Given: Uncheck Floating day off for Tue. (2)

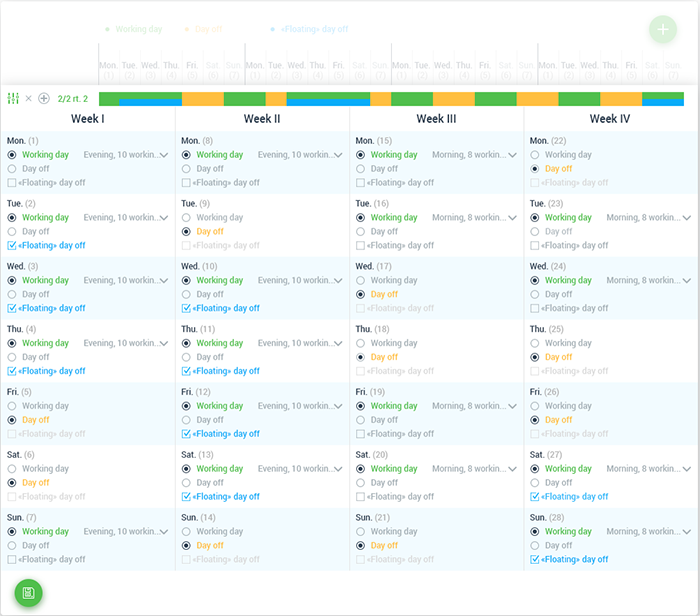Looking at the screenshot, I should pos(12,246).
